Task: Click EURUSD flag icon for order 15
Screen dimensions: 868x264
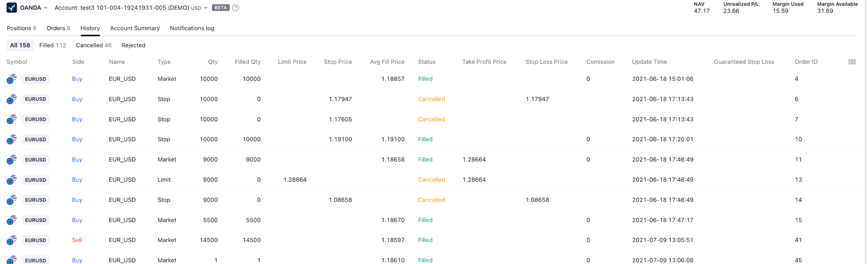Action: [11, 220]
